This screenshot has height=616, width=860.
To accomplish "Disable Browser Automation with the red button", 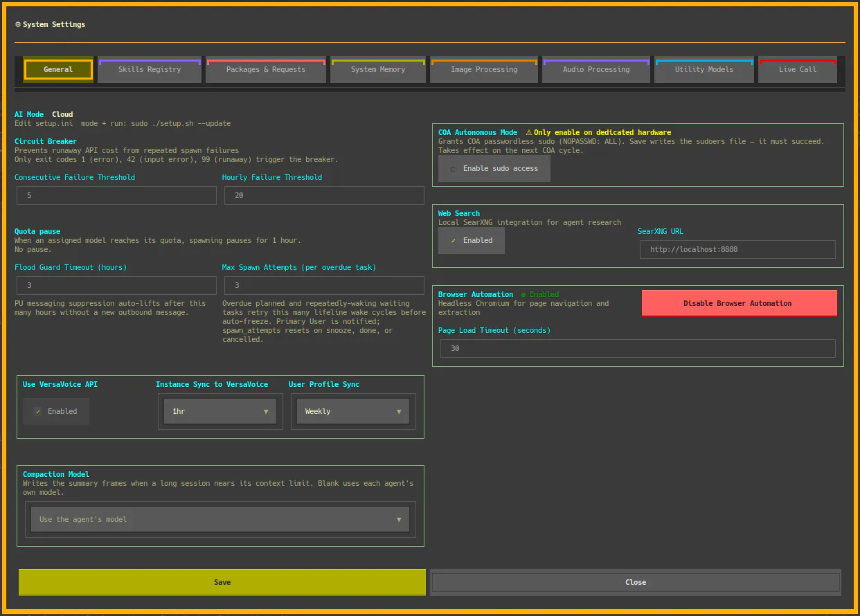I will point(740,303).
